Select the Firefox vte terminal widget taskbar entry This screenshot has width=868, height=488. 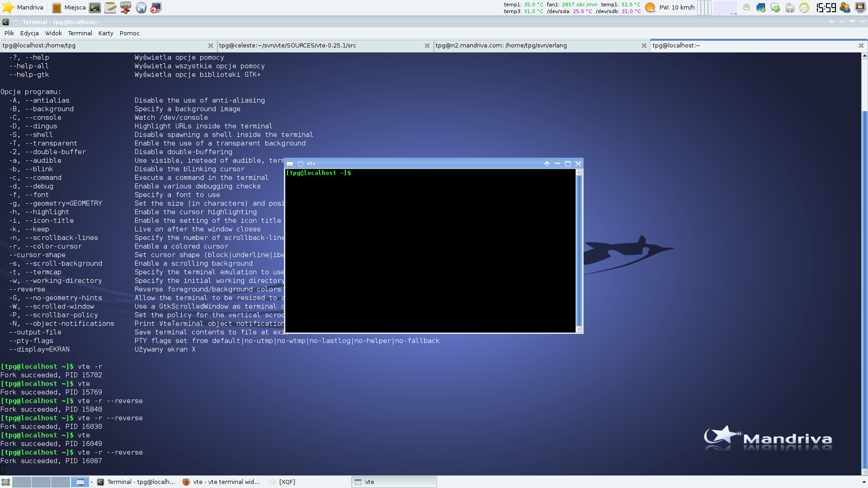(222, 482)
